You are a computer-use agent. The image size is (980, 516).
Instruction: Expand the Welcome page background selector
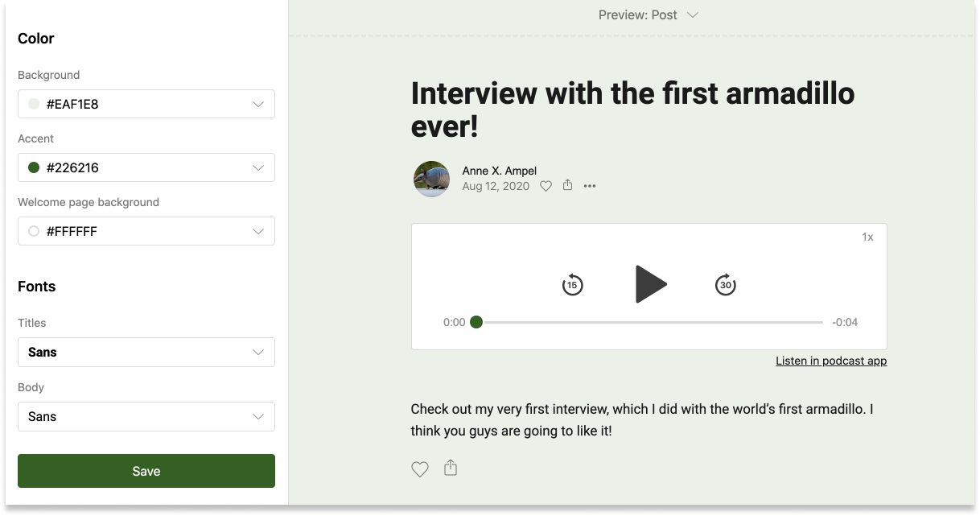click(146, 231)
